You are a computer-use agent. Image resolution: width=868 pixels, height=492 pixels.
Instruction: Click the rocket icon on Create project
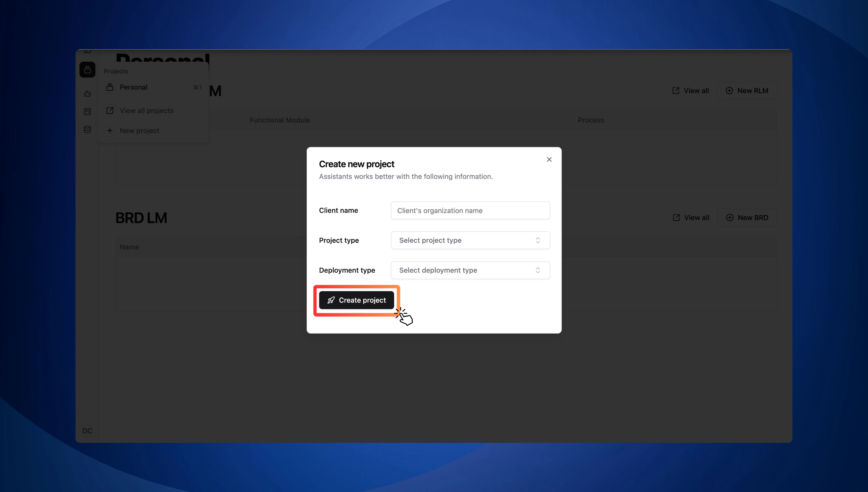331,300
